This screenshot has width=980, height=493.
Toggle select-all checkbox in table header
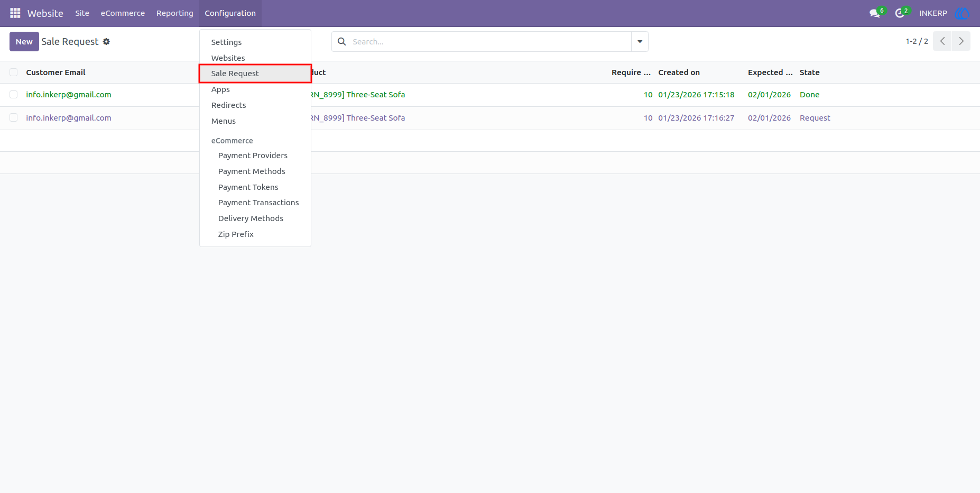[x=14, y=72]
